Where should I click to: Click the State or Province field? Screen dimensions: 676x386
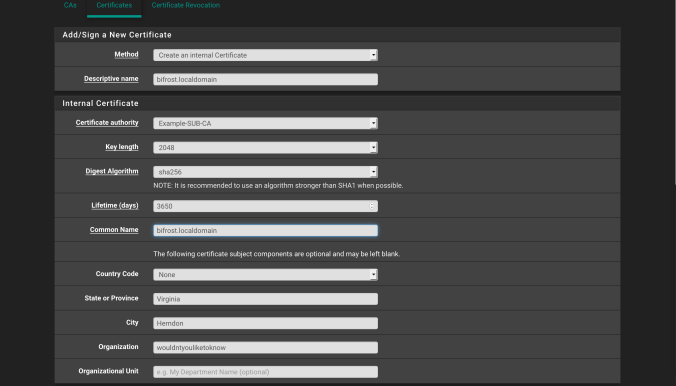coord(266,299)
